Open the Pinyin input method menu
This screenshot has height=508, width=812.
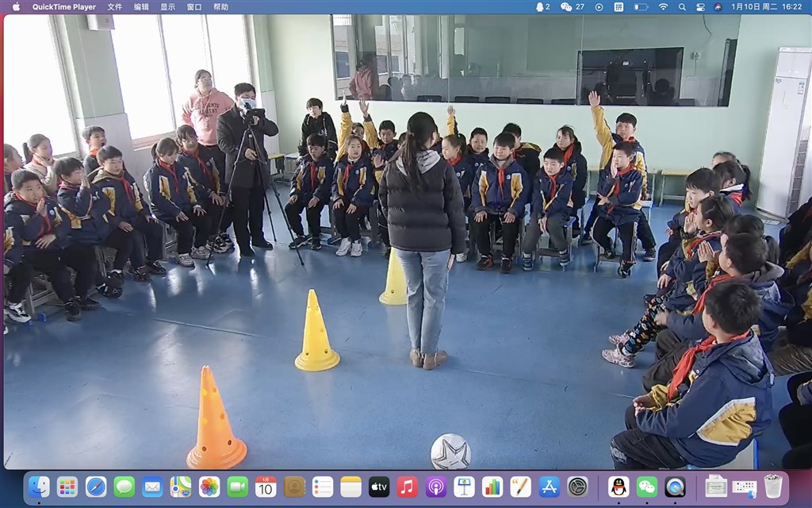click(x=619, y=6)
